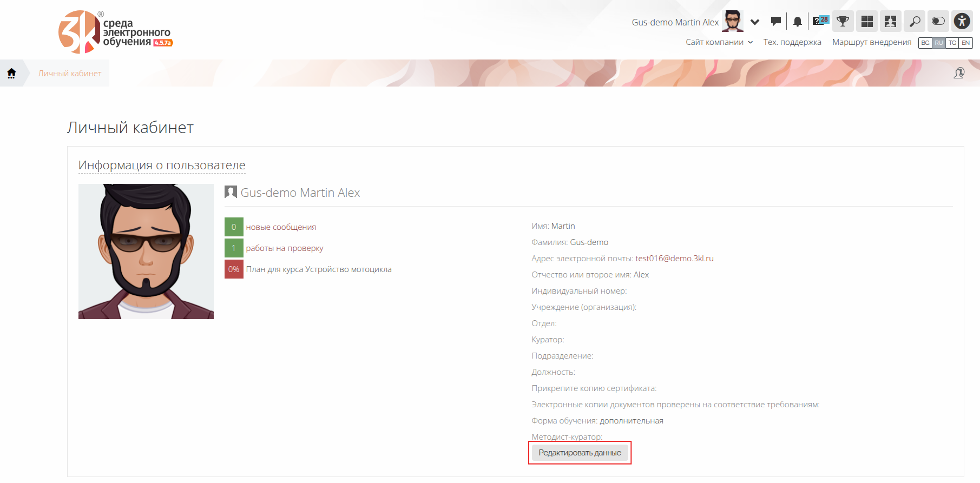Open the trophy achievements icon

point(843,22)
